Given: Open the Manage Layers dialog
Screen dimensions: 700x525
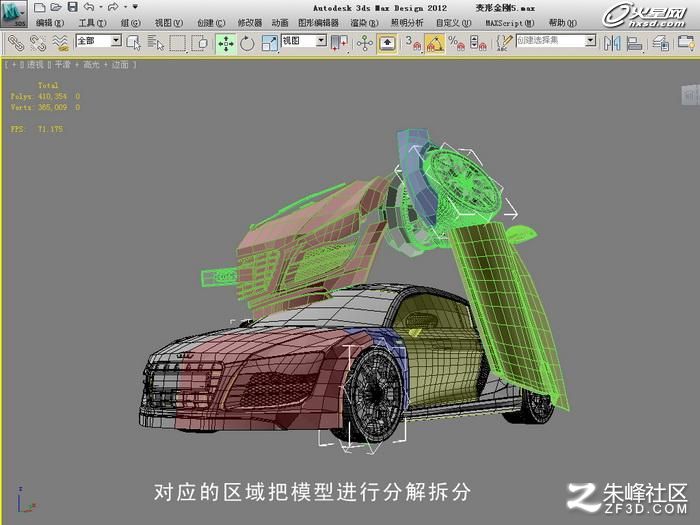Looking at the screenshot, I should tap(660, 43).
